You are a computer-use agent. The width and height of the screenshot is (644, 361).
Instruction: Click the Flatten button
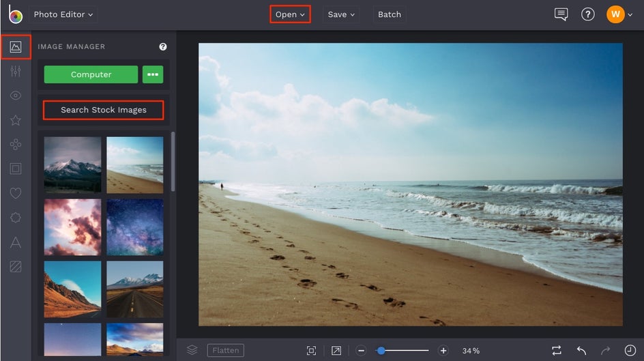[226, 350]
